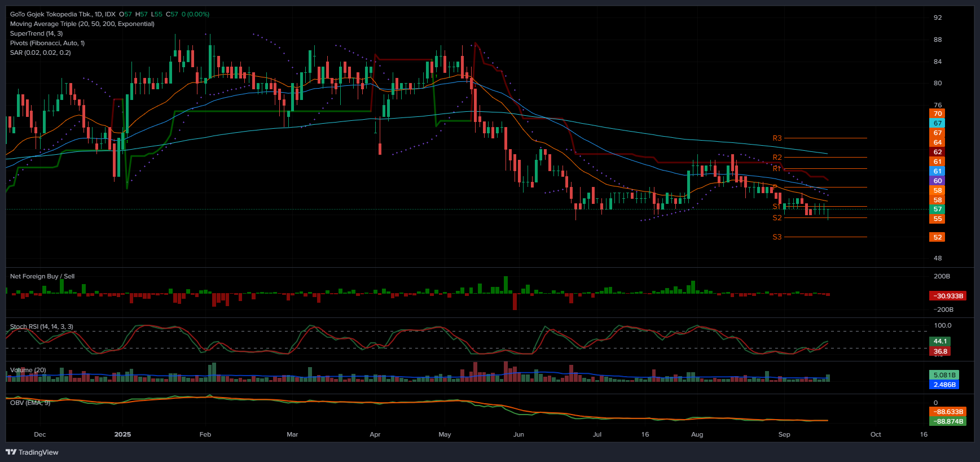
Task: Click the Net Foreign Buy / Sell label
Action: click(42, 276)
